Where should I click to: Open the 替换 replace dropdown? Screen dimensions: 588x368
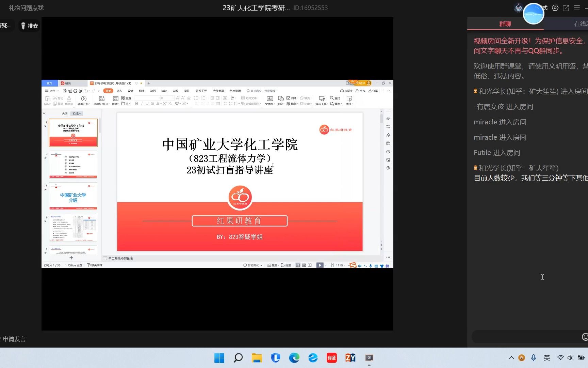(336, 104)
